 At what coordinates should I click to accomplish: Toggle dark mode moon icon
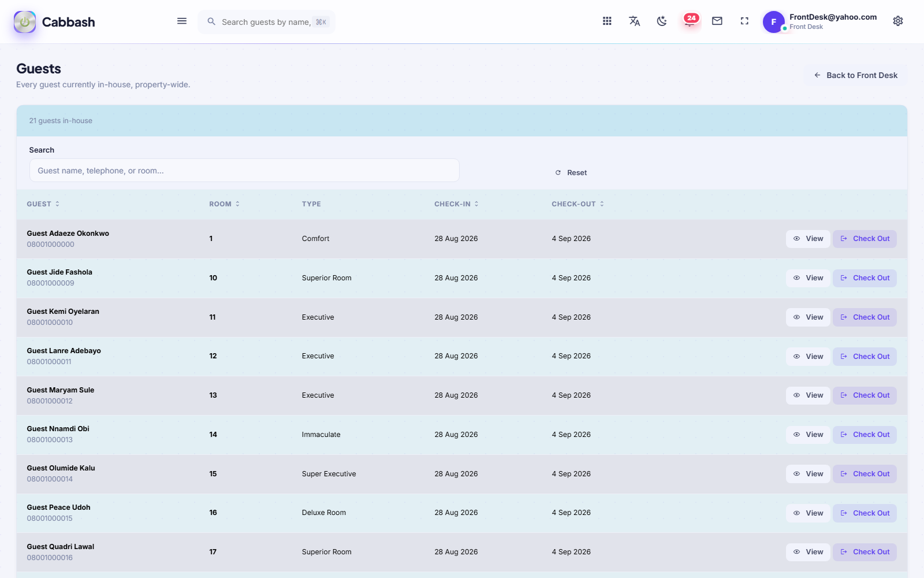pos(662,21)
